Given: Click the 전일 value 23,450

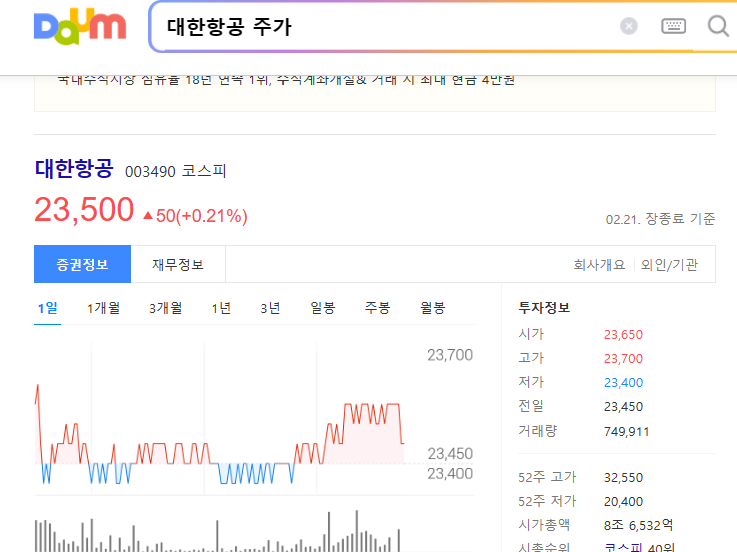Looking at the screenshot, I should [x=623, y=407].
